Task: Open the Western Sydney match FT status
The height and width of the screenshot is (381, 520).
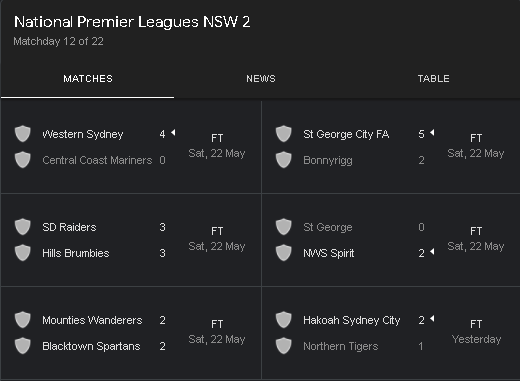Action: [x=217, y=138]
